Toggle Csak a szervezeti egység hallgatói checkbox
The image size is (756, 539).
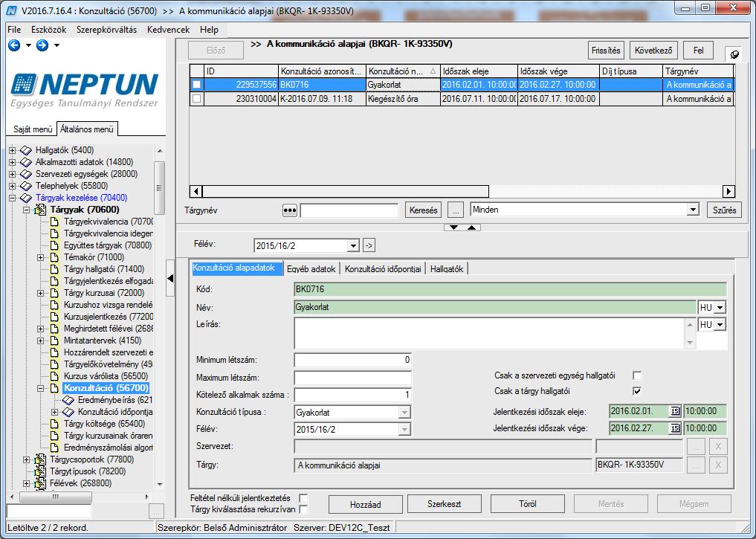pos(637,375)
